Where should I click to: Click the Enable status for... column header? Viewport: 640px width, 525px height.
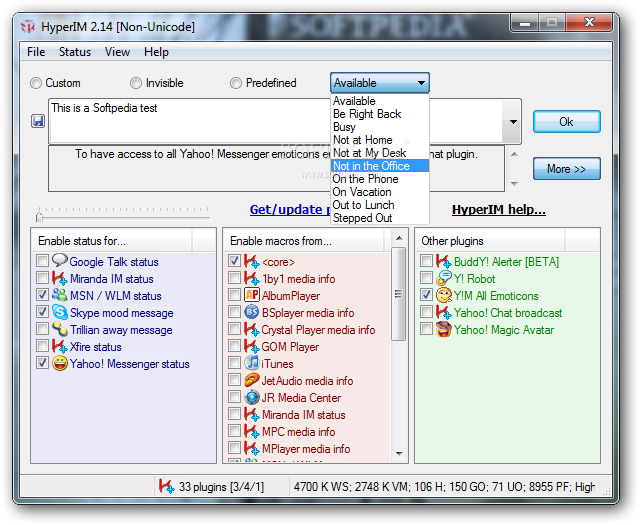coord(111,241)
